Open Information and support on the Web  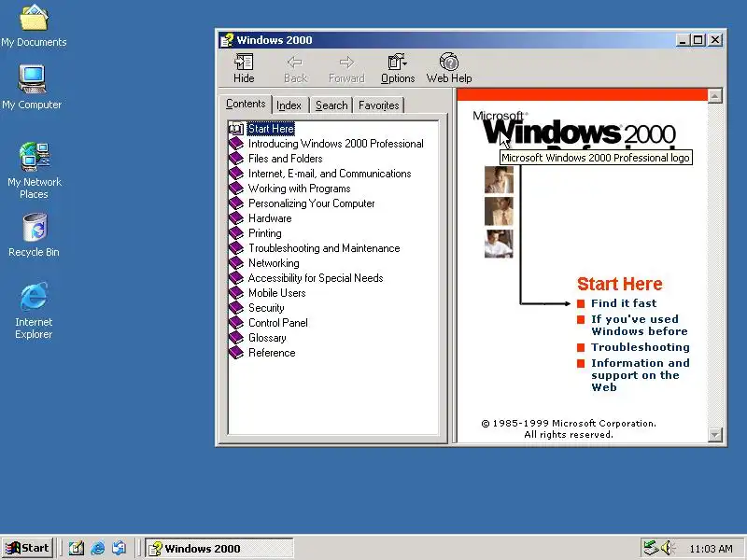(641, 375)
